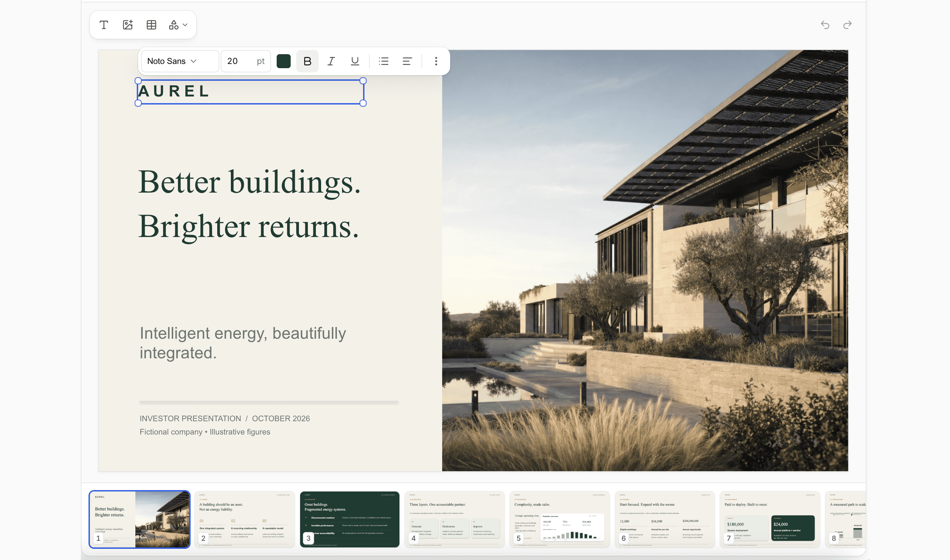Open text alignment options
950x560 pixels.
pos(407,61)
